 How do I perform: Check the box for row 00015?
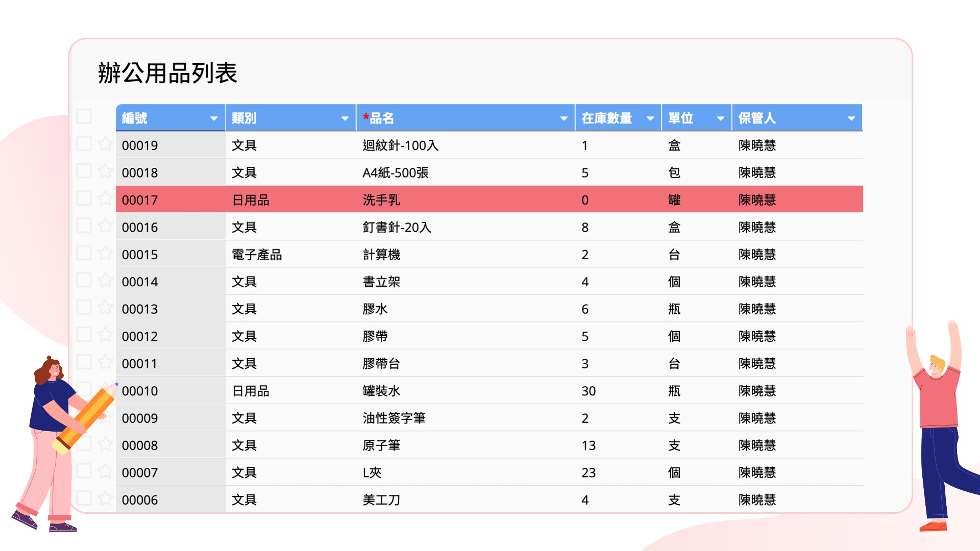(84, 253)
